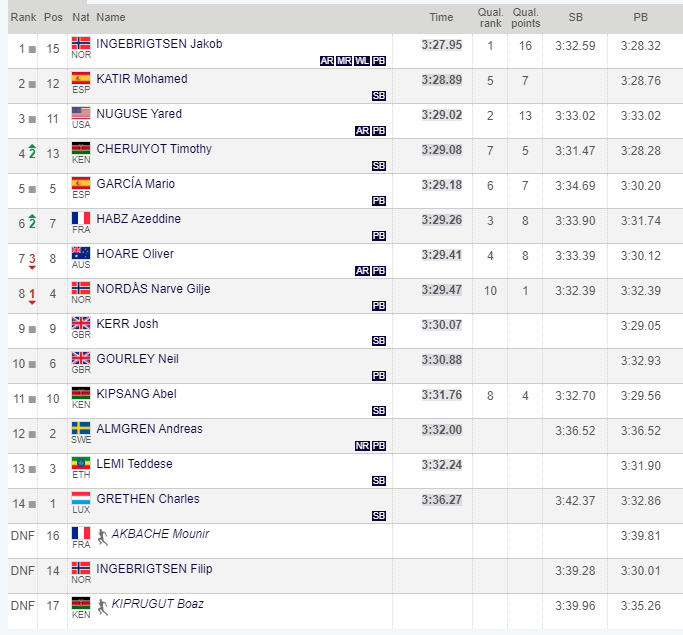The image size is (683, 635).
Task: Open athlete name KATIR Mohamed
Action: [x=142, y=79]
